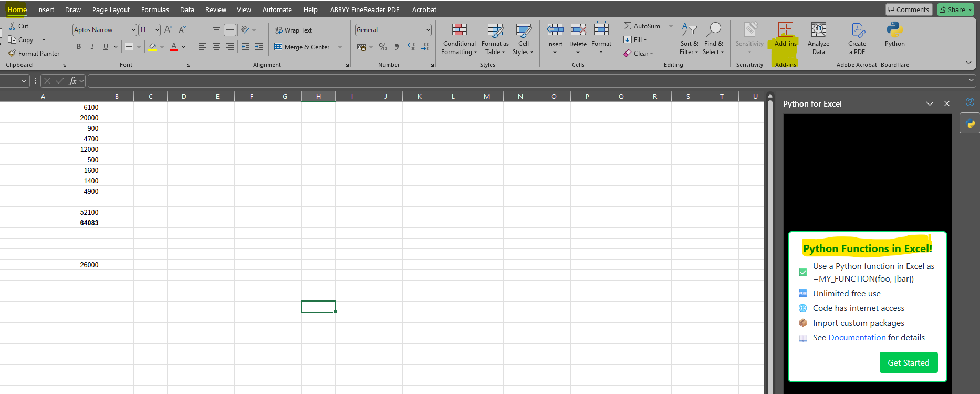The height and width of the screenshot is (394, 980).
Task: Open Conditional Formatting menu
Action: tap(460, 39)
